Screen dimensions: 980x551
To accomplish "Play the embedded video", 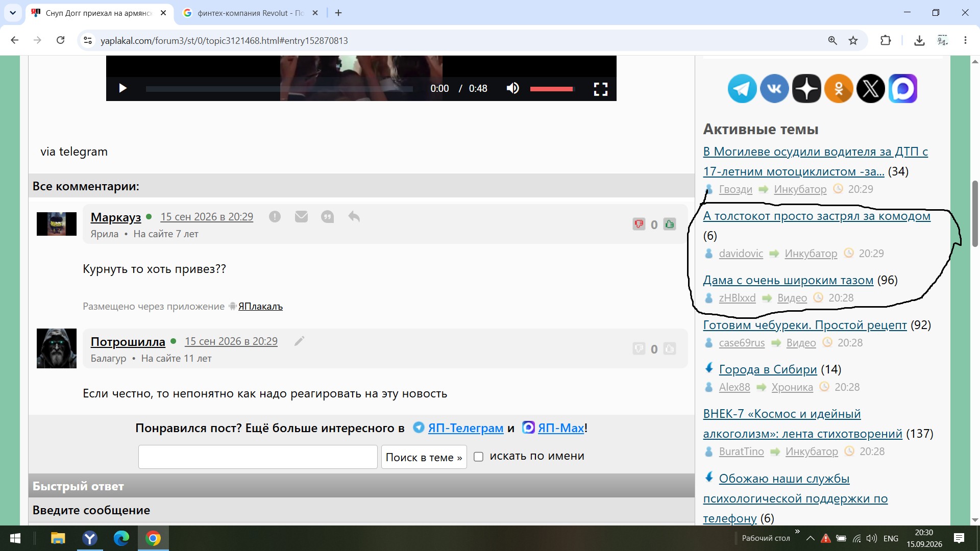I will (x=122, y=88).
